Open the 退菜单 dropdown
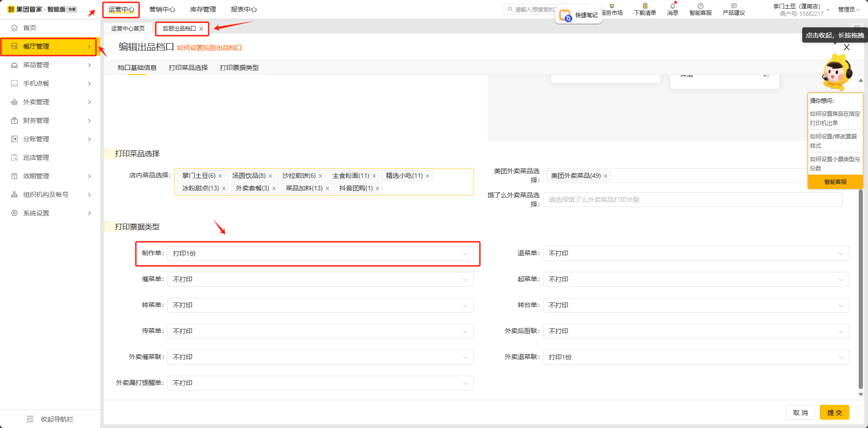 (x=696, y=253)
